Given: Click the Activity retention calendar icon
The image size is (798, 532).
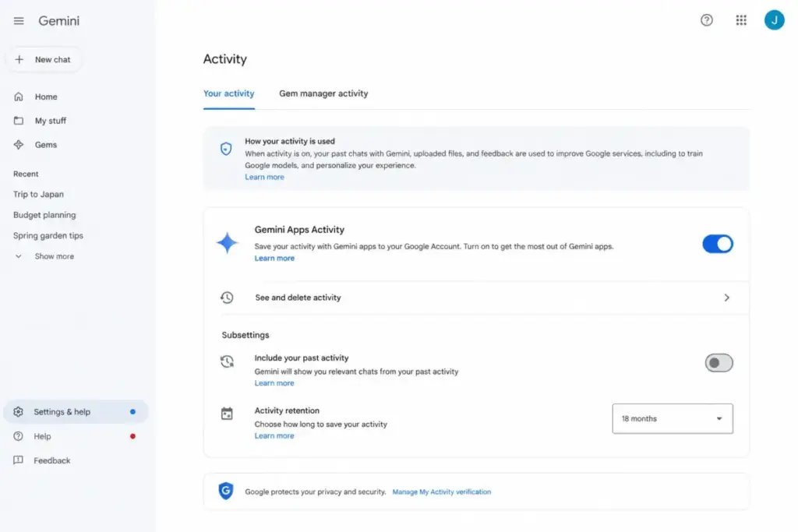Looking at the screenshot, I should (x=227, y=414).
